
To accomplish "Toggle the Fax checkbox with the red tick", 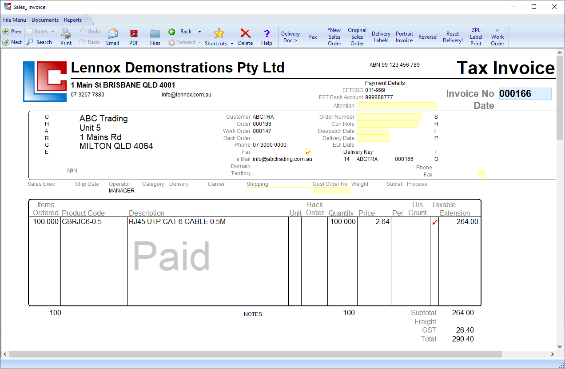I will point(308,152).
